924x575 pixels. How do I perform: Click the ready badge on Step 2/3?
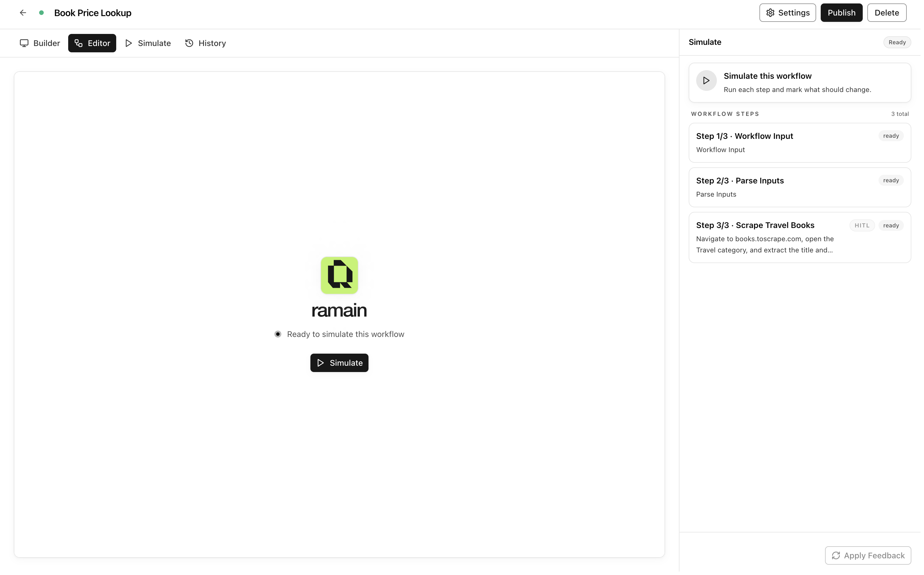[x=894, y=181]
